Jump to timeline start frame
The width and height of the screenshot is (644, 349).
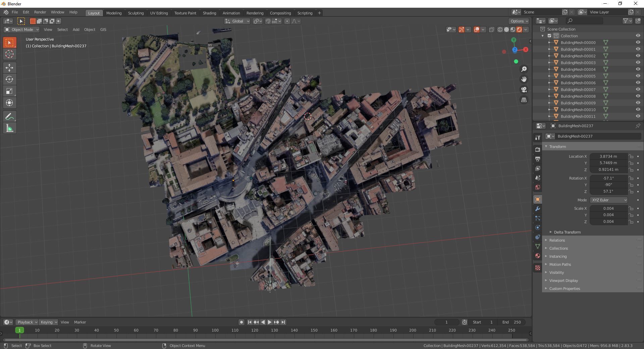pyautogui.click(x=250, y=322)
